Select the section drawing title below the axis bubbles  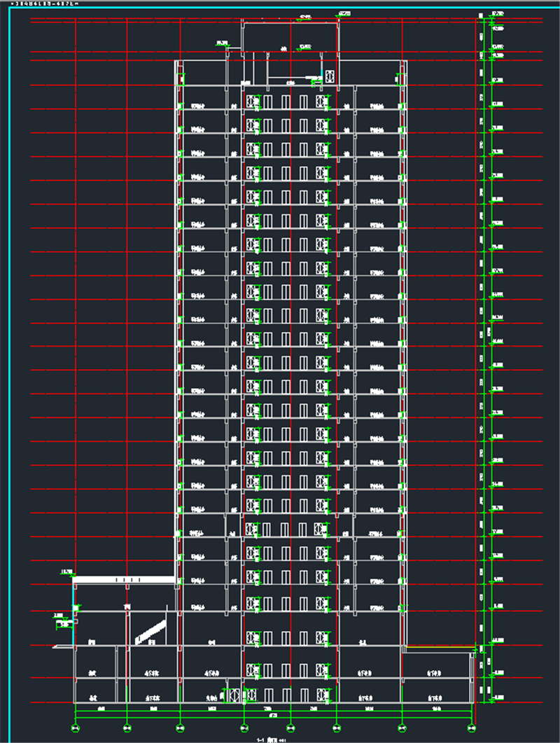(x=269, y=738)
